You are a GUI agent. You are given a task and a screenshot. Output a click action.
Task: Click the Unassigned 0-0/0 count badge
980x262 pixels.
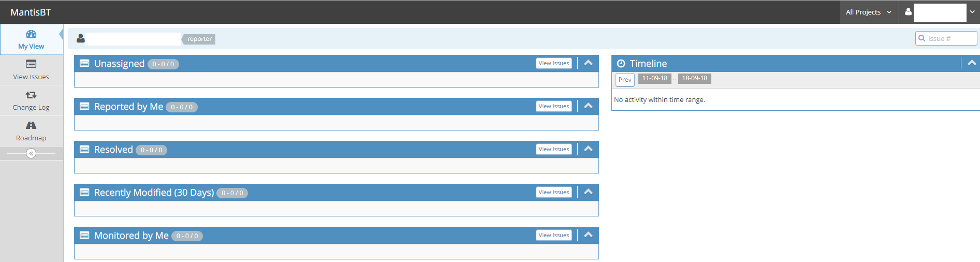163,64
